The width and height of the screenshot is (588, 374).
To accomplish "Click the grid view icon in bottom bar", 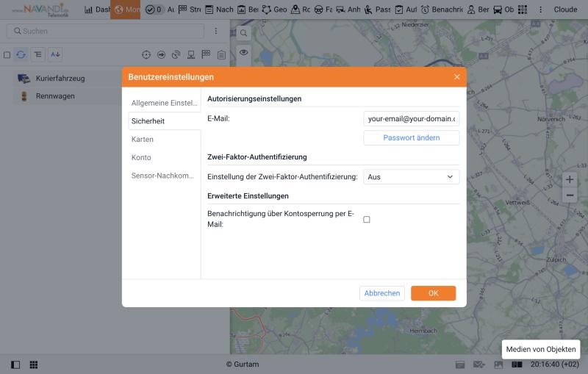I will 34,364.
